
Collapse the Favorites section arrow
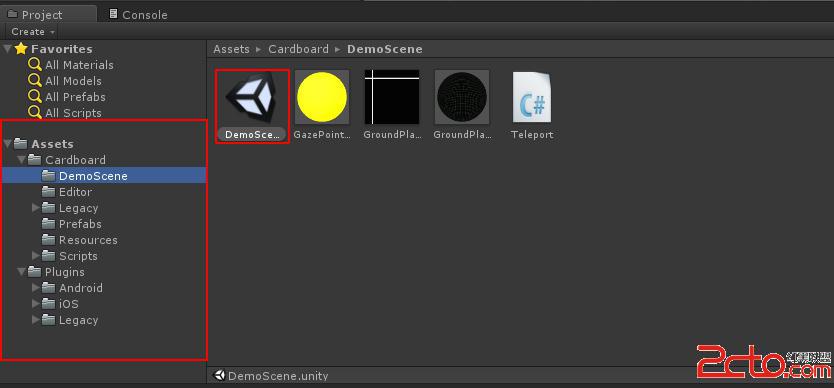7,49
